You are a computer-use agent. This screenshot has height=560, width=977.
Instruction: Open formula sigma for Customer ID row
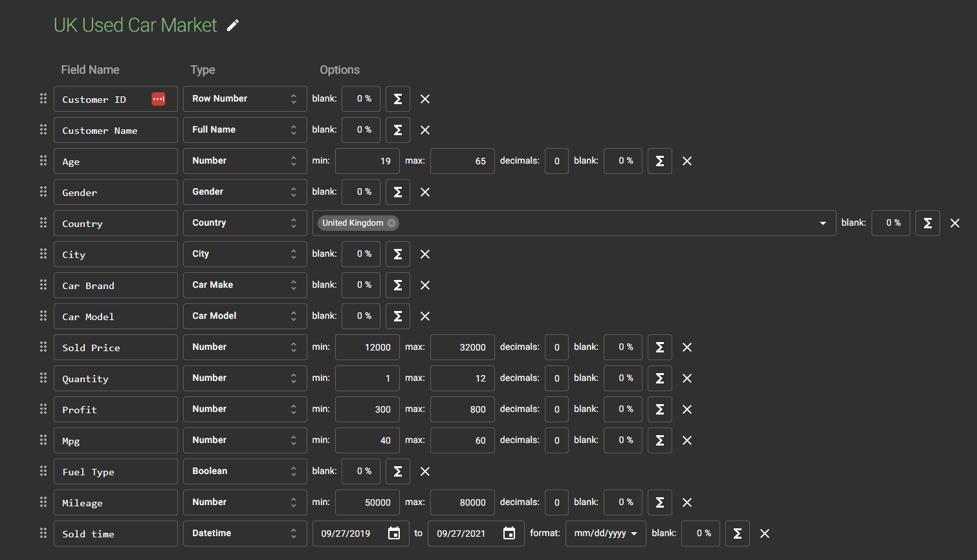pyautogui.click(x=398, y=99)
